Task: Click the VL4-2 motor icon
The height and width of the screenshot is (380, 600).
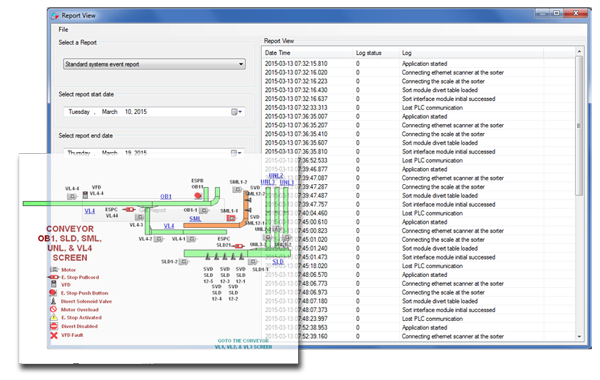Action: pos(159,239)
